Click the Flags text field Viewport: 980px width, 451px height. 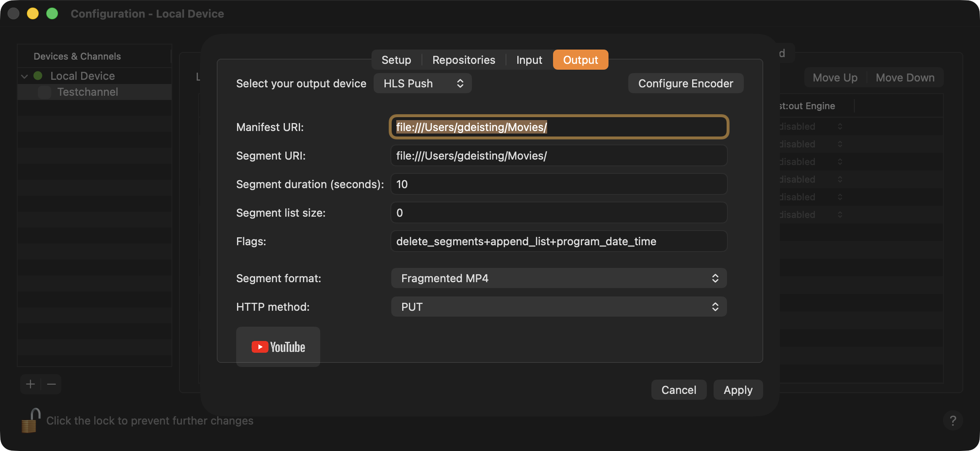(559, 241)
